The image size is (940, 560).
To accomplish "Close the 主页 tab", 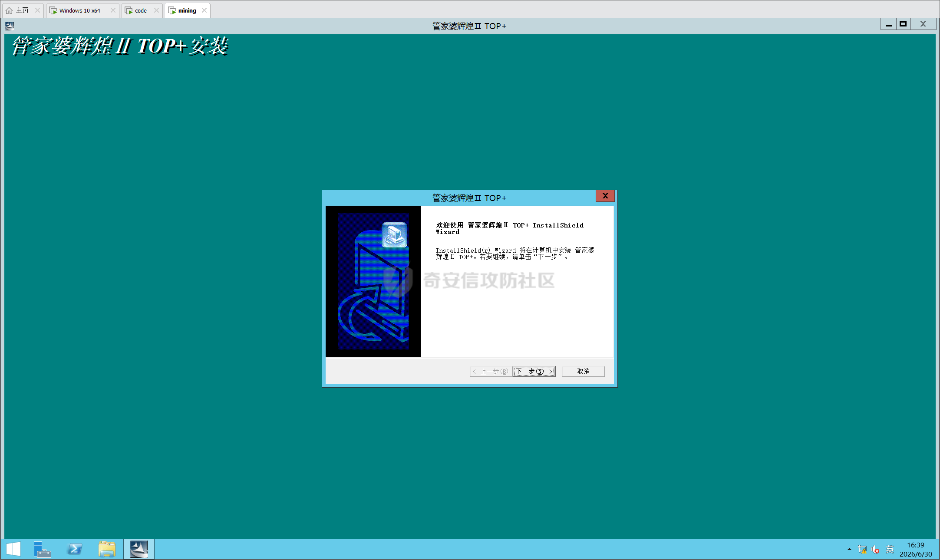I will pos(37,10).
